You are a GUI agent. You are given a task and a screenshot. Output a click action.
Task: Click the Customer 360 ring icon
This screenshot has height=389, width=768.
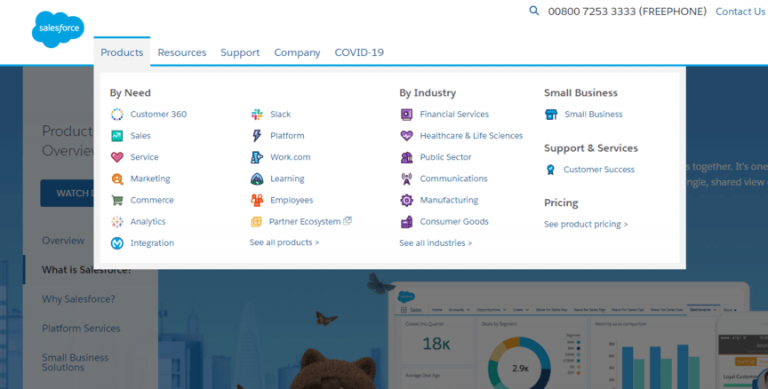(117, 114)
